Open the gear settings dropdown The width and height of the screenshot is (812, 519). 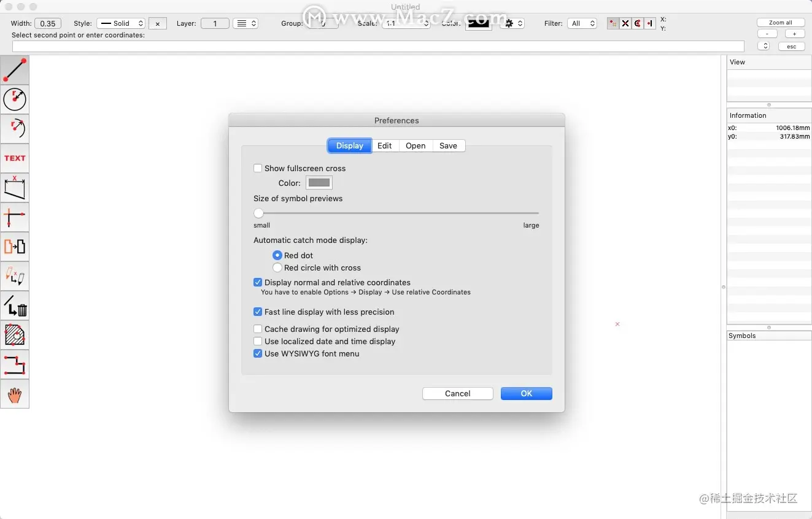(x=512, y=23)
